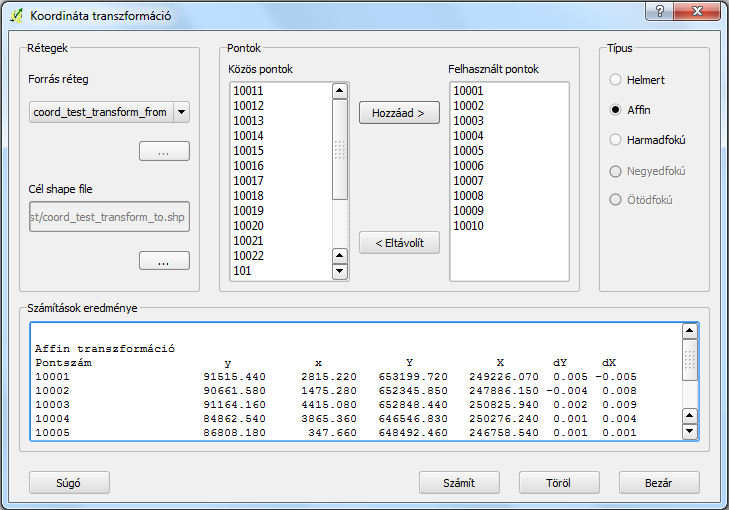
Task: Select point 10007 in Felhasznált pontok
Action: pyautogui.click(x=468, y=180)
